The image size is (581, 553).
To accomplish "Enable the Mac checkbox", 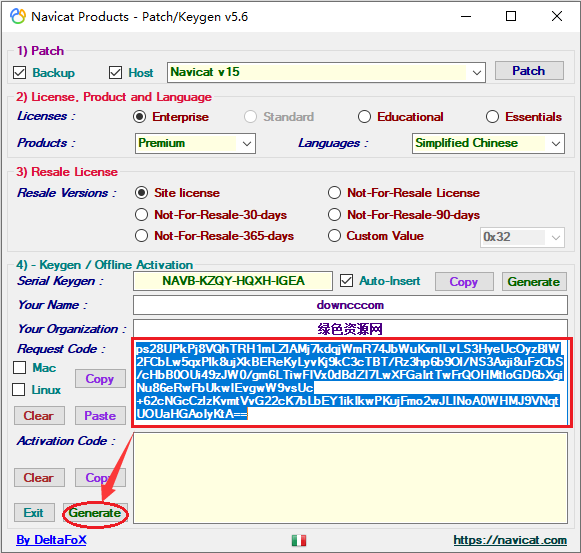I will [x=19, y=368].
